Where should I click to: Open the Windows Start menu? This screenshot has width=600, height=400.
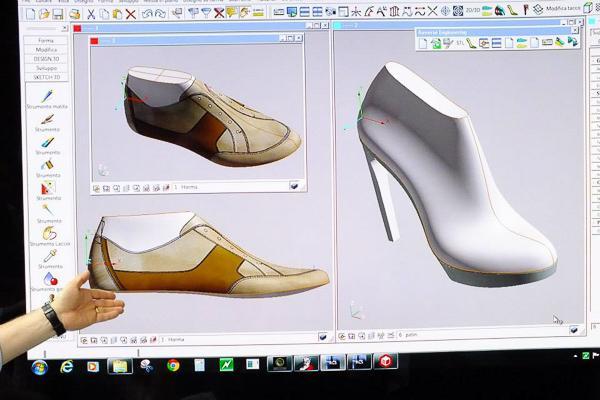[40, 366]
